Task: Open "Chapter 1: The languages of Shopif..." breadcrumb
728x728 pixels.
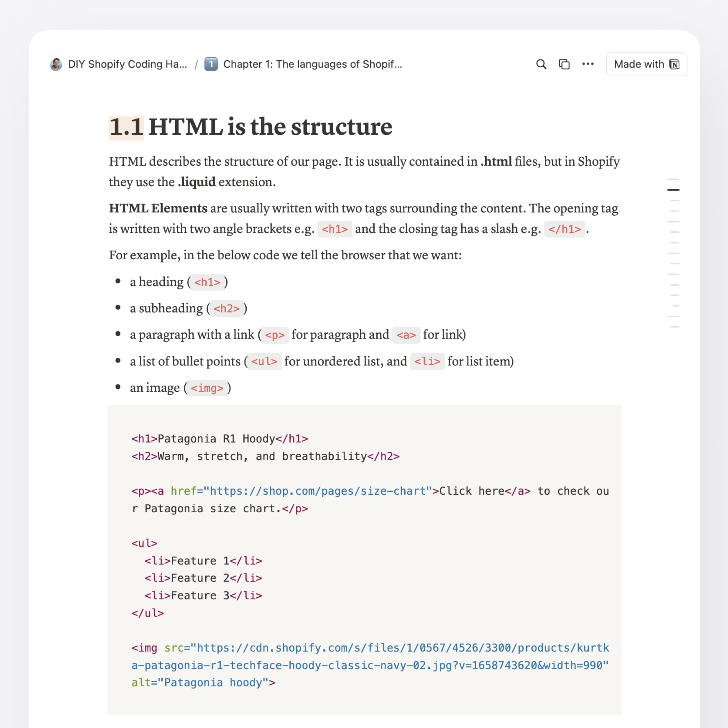Action: pos(312,64)
